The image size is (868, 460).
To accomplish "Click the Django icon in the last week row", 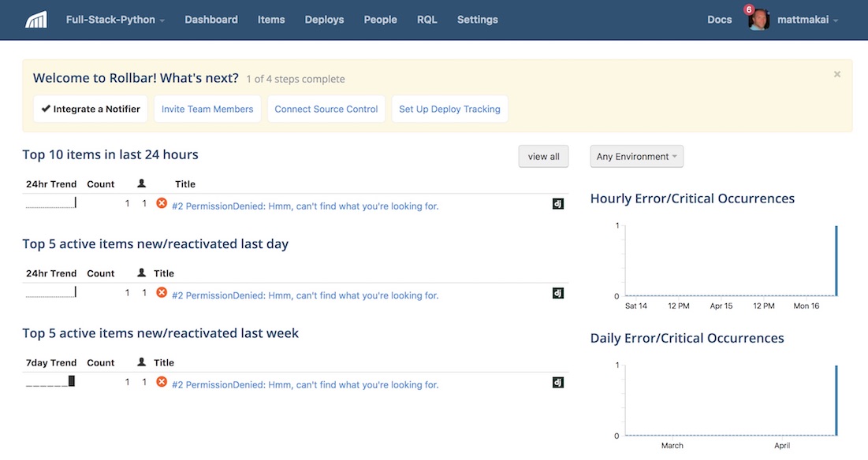I will (557, 383).
